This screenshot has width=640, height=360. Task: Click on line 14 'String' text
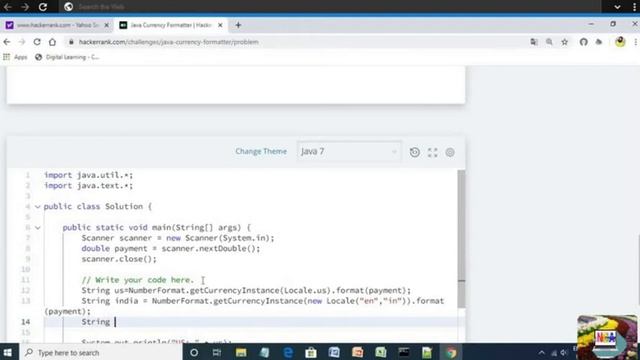click(x=96, y=322)
